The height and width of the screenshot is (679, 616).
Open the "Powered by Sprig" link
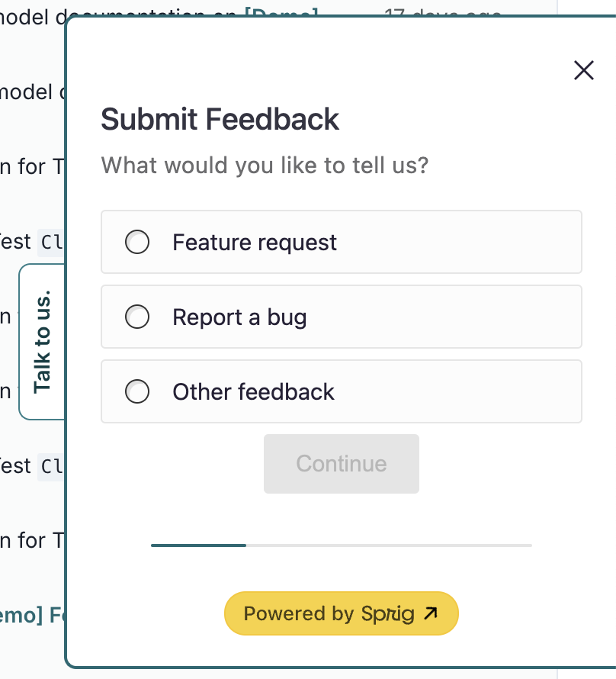click(341, 613)
